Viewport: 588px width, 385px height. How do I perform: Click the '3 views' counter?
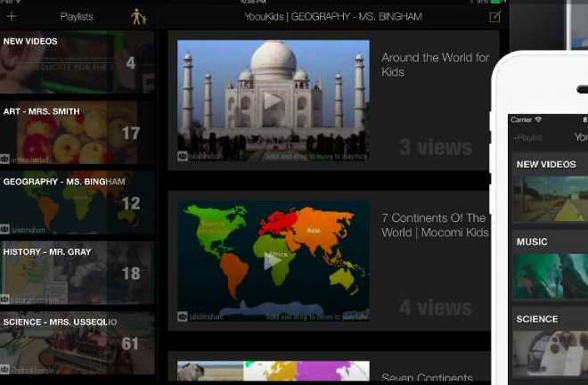click(436, 147)
